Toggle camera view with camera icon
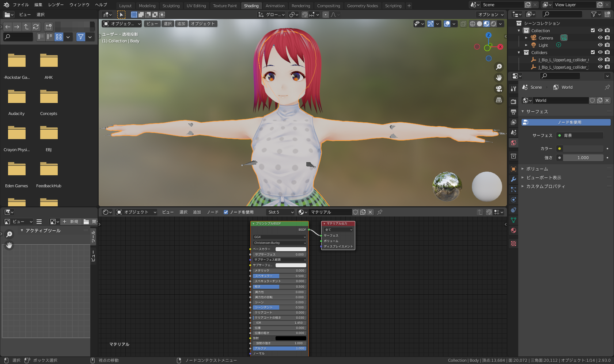The width and height of the screenshot is (614, 364). (x=499, y=89)
